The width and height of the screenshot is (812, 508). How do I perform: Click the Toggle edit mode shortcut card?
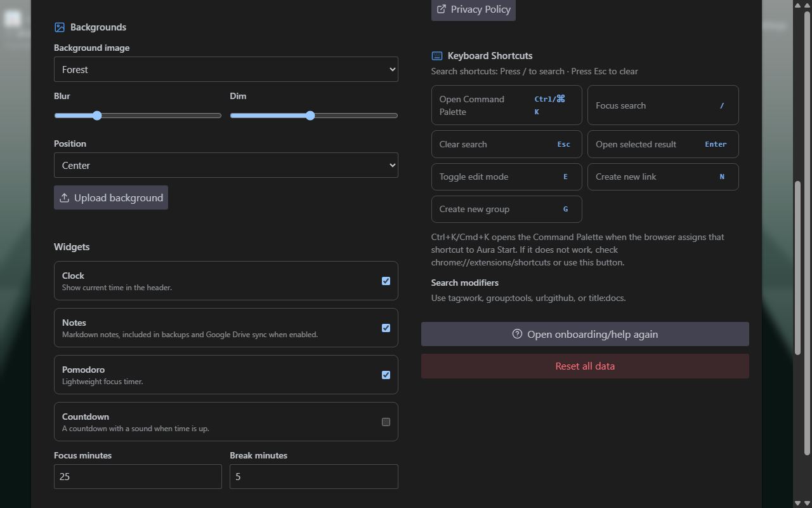tap(507, 177)
